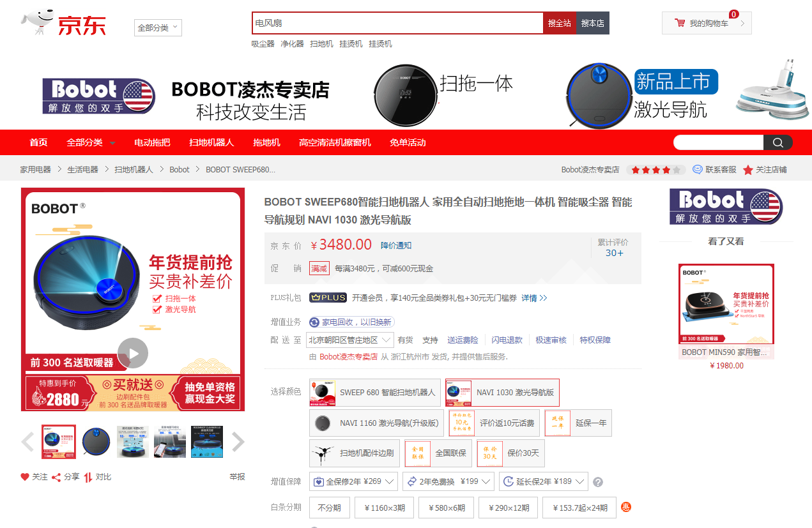
Task: Click the 搜本店 button
Action: coord(592,23)
